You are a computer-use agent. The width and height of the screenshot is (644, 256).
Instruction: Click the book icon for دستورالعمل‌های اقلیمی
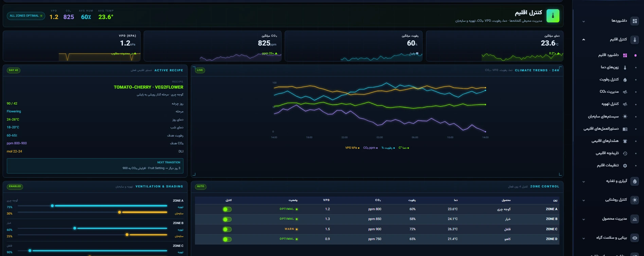tap(625, 129)
